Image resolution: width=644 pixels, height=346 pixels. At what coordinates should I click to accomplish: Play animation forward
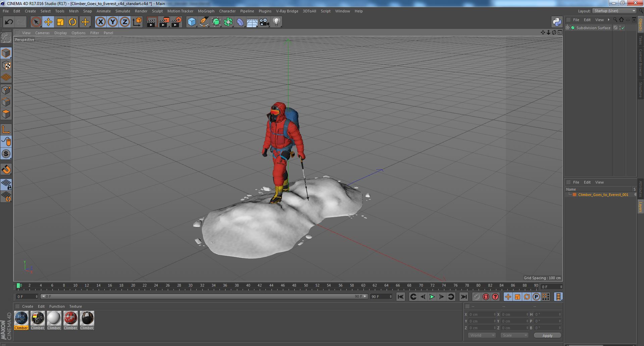tap(432, 297)
